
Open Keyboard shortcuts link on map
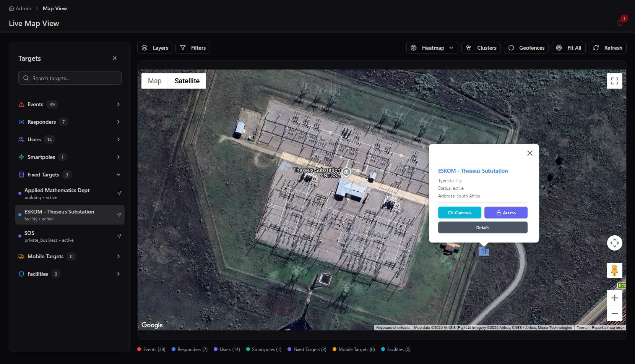point(393,328)
